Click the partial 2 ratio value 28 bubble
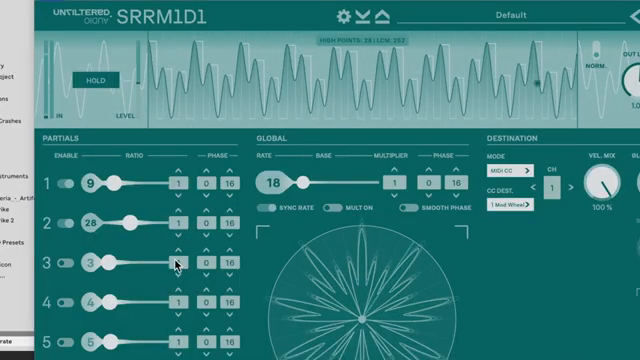This screenshot has height=360, width=640. pyautogui.click(x=90, y=223)
